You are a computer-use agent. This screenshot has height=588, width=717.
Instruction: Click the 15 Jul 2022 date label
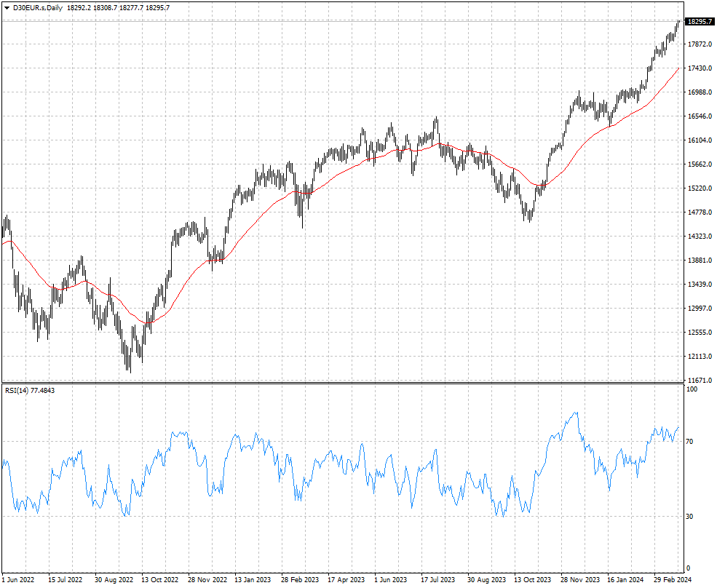65,580
